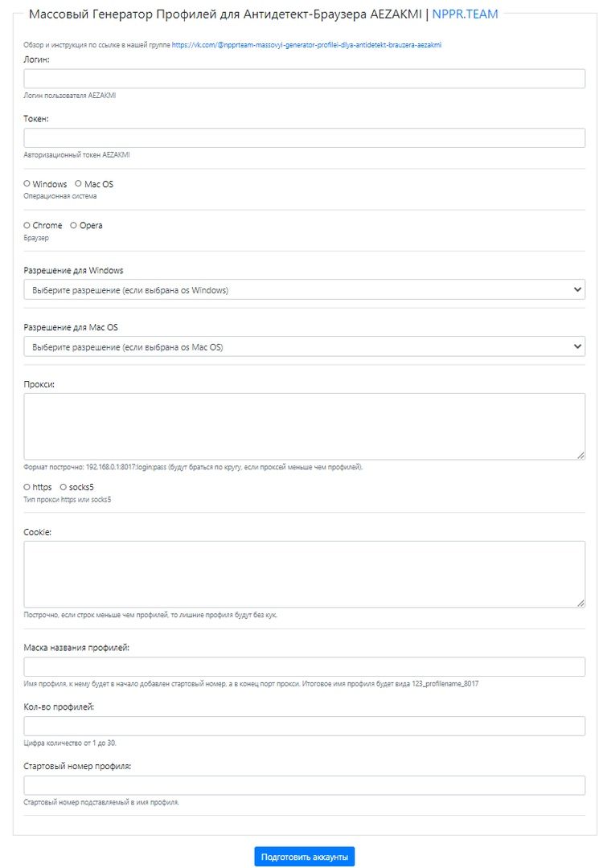The image size is (603, 868).
Task: Click inside the Прокси text area
Action: [x=304, y=426]
